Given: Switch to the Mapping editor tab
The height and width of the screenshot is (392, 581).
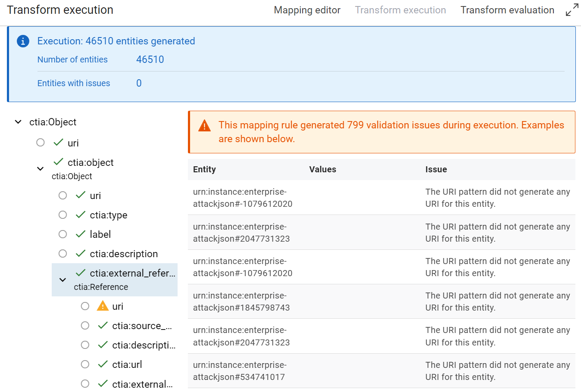Looking at the screenshot, I should (307, 10).
